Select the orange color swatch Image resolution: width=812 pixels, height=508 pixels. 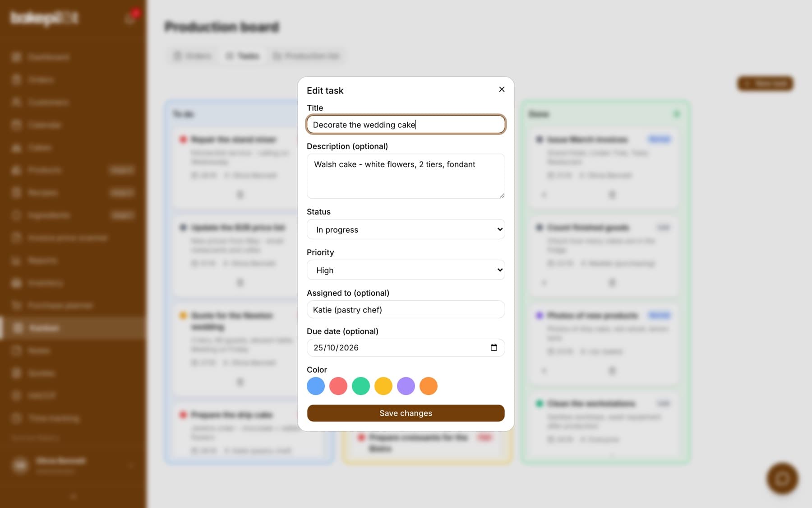[x=429, y=386]
